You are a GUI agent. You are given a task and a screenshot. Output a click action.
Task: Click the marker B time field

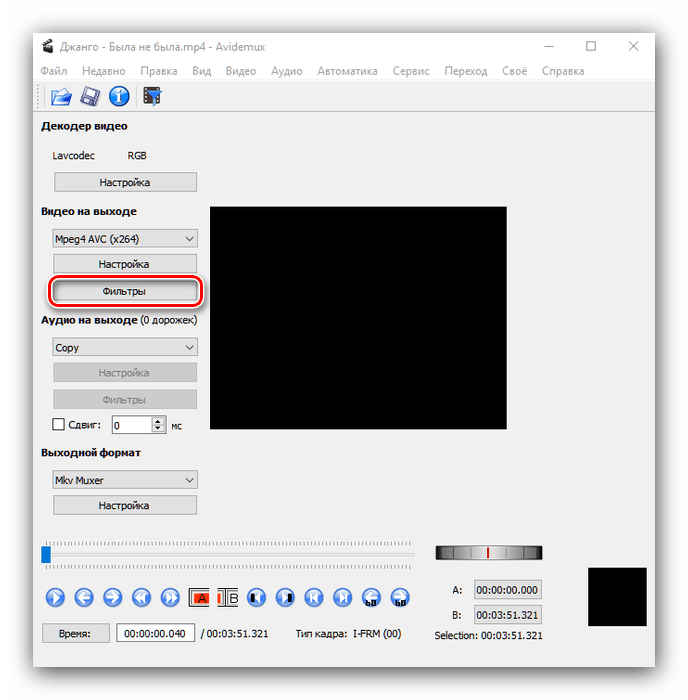click(x=508, y=615)
